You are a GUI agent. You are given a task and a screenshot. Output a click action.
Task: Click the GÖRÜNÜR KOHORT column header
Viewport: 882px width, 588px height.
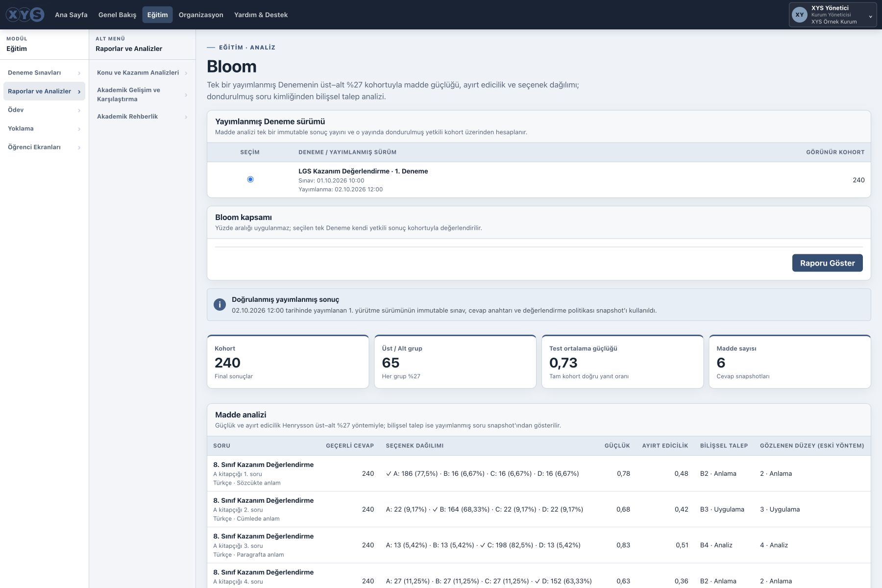835,152
